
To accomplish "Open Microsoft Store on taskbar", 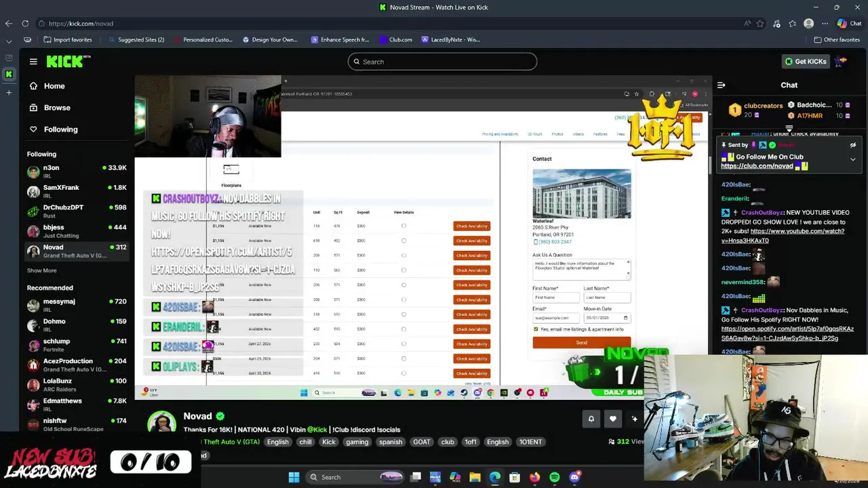I will pyautogui.click(x=515, y=477).
